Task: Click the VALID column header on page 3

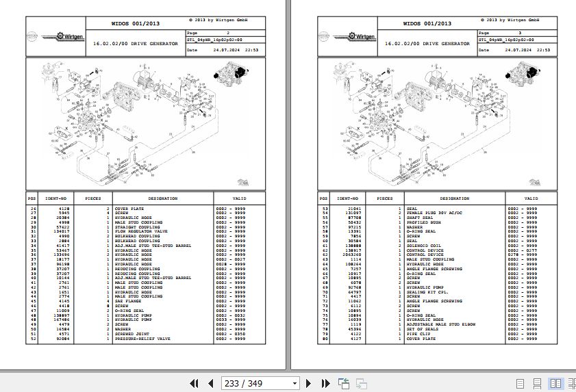Action: pos(531,198)
